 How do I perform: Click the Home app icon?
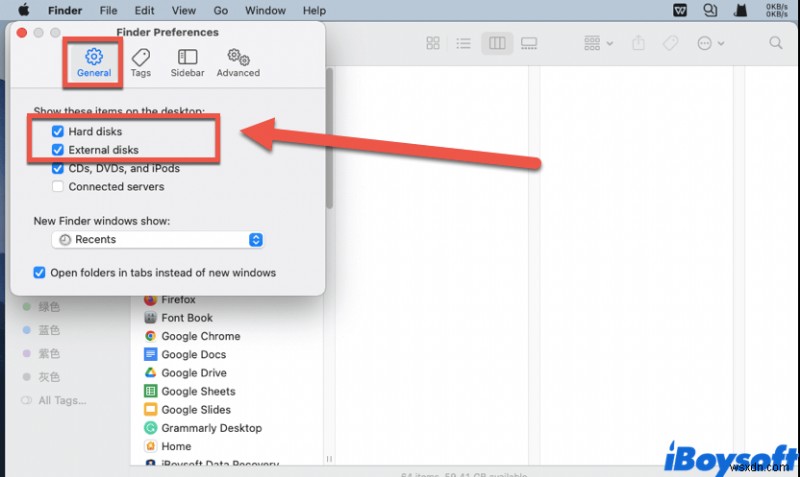[150, 446]
